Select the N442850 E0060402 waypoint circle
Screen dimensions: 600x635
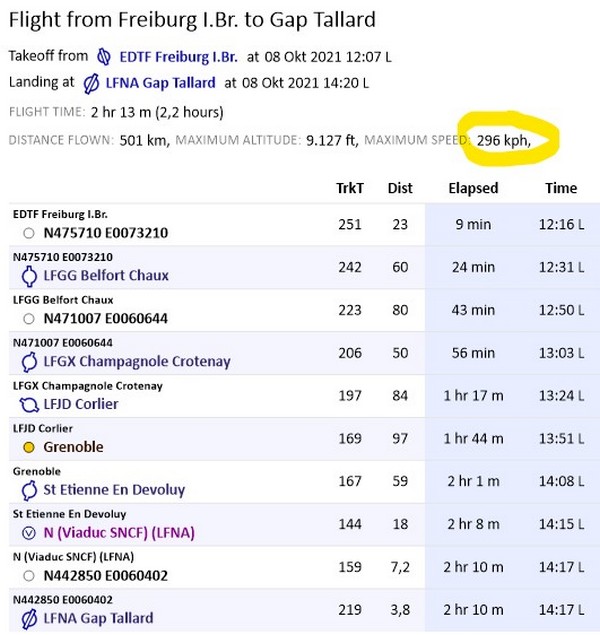point(28,576)
